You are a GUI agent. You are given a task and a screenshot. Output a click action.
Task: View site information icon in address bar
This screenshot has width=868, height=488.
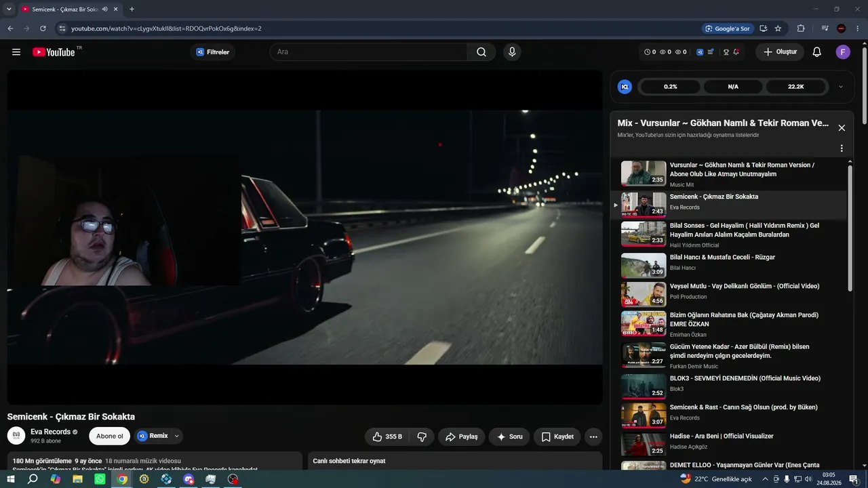[x=62, y=28]
